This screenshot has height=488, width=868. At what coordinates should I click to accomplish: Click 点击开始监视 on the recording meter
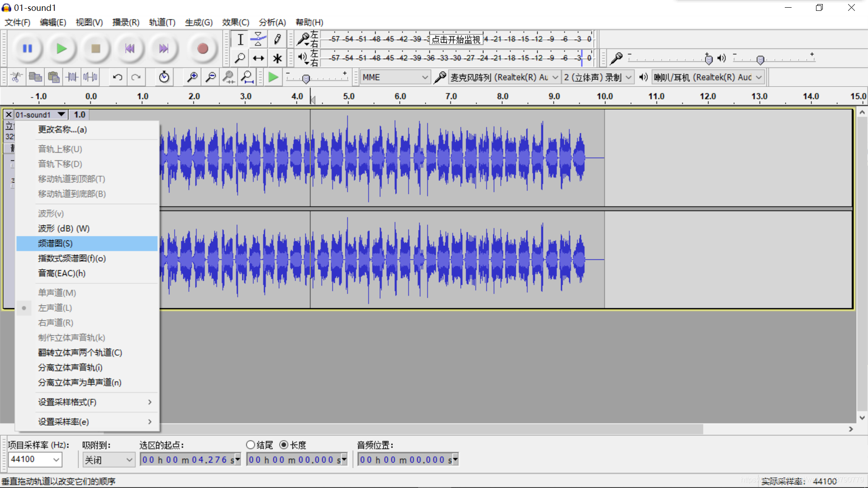(455, 39)
